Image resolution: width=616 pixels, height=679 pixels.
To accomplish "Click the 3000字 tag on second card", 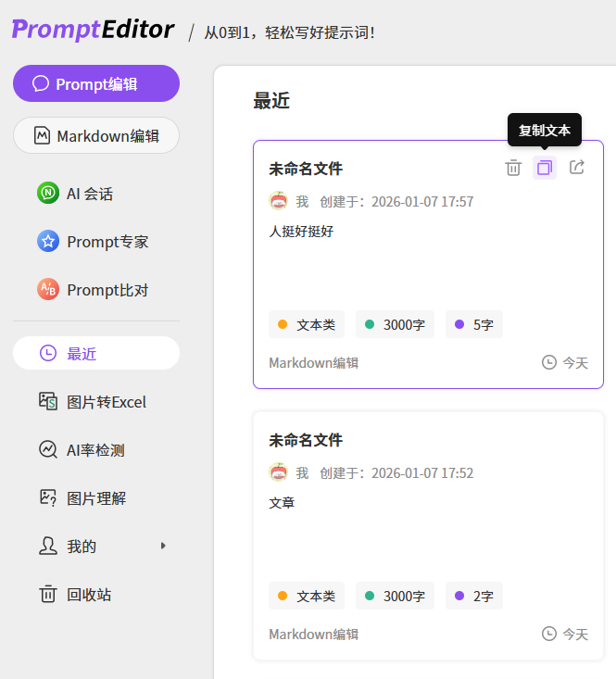I will pyautogui.click(x=395, y=596).
